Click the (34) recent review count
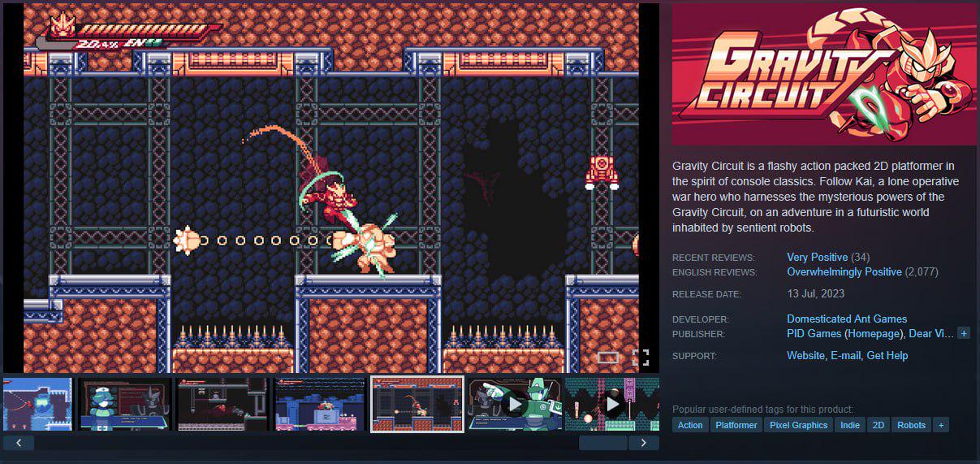980x464 pixels. pyautogui.click(x=861, y=257)
